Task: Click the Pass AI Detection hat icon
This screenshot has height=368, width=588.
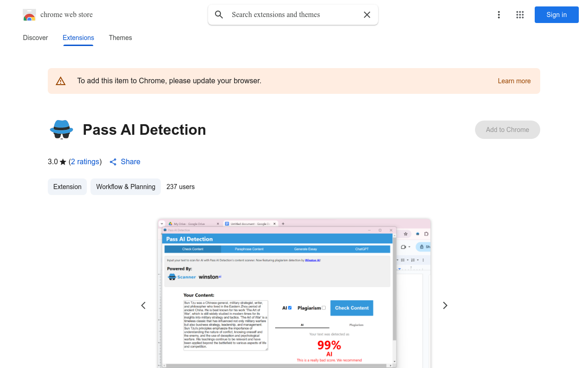Action: [x=62, y=130]
